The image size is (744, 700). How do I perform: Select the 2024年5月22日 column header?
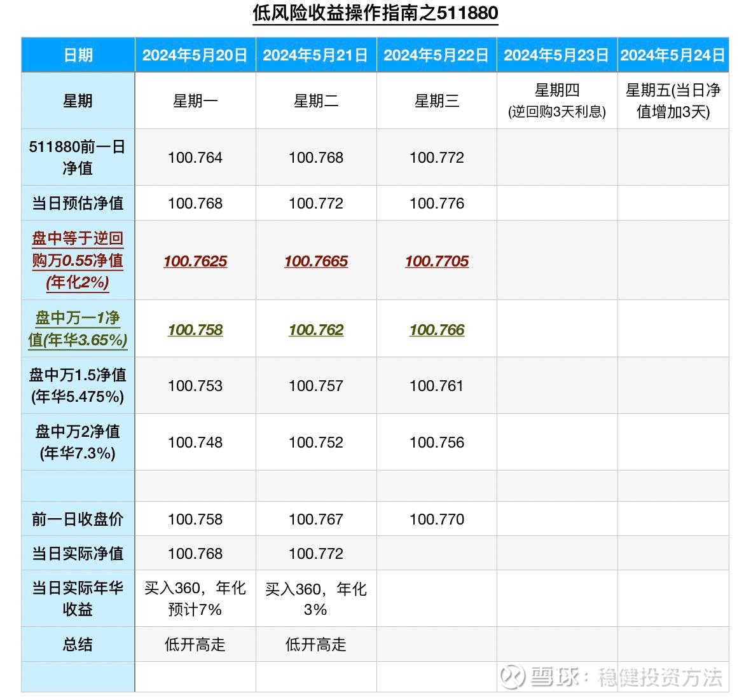coord(436,55)
